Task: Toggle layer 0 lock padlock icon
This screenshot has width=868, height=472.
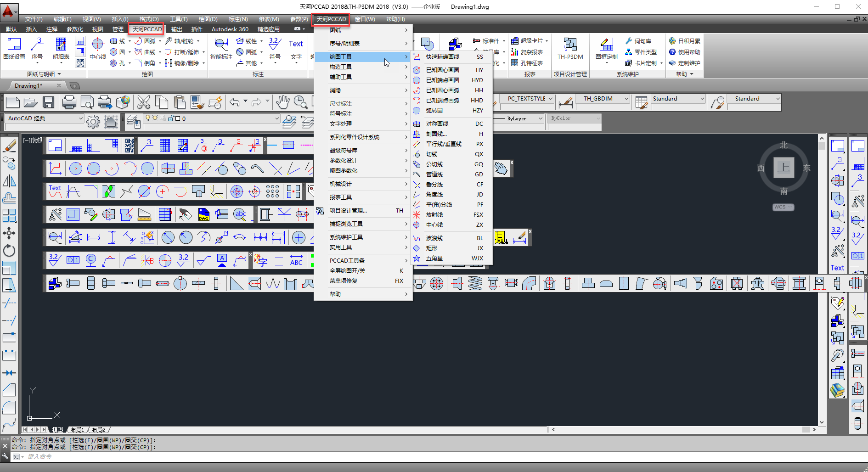Action: pyautogui.click(x=171, y=118)
